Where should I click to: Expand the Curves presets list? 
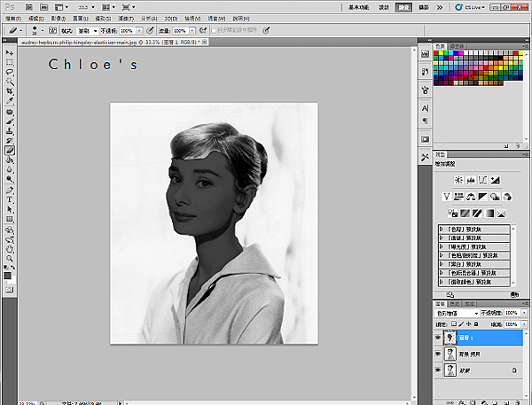[441, 238]
